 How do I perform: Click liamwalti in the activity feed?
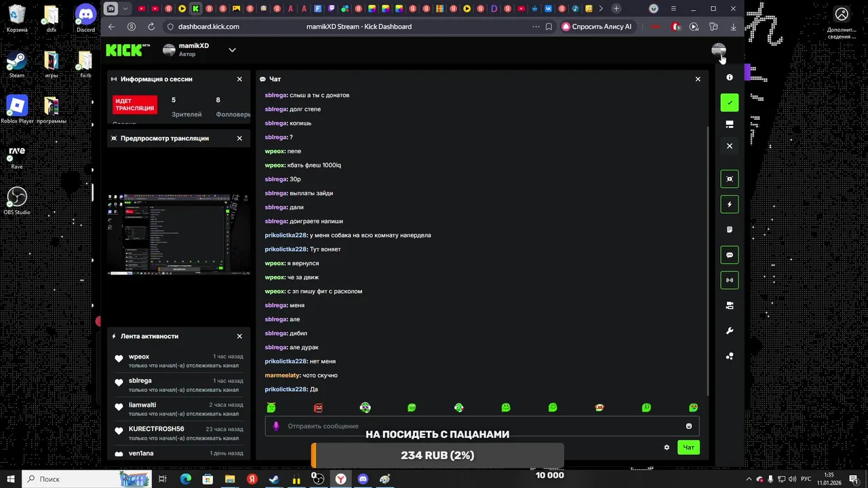142,405
